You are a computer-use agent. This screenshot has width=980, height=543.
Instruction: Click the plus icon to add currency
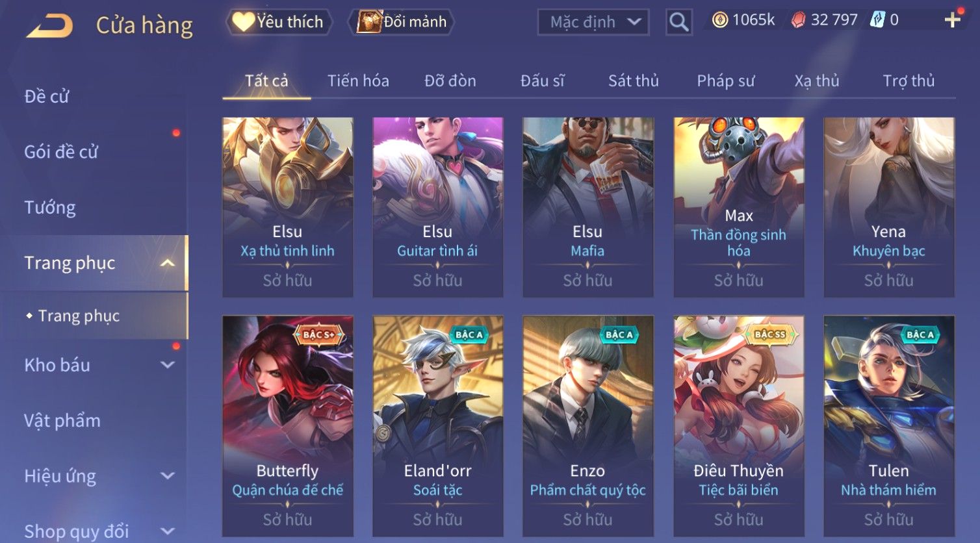point(952,20)
